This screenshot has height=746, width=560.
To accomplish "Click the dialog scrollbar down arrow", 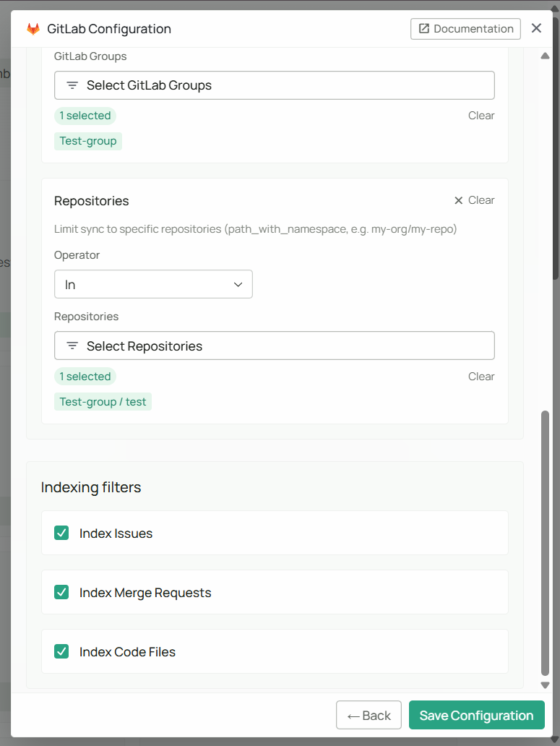I will [x=546, y=685].
